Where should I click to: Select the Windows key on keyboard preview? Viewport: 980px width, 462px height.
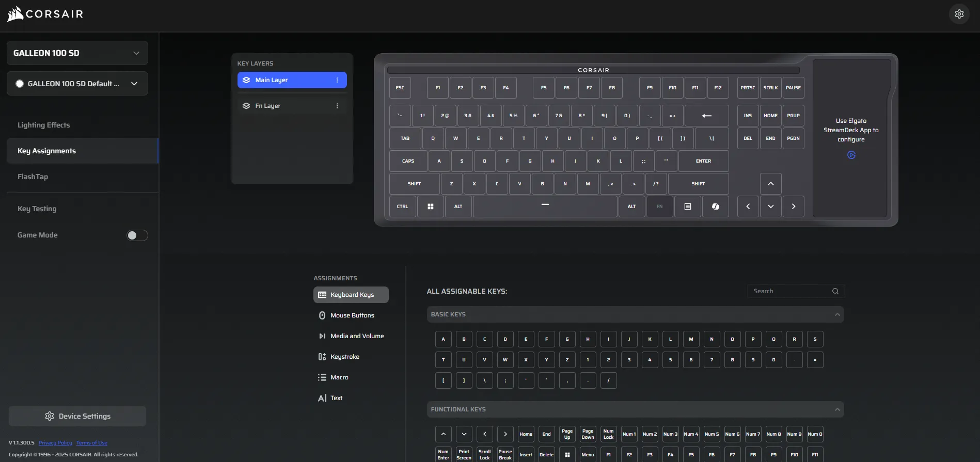[x=430, y=206]
